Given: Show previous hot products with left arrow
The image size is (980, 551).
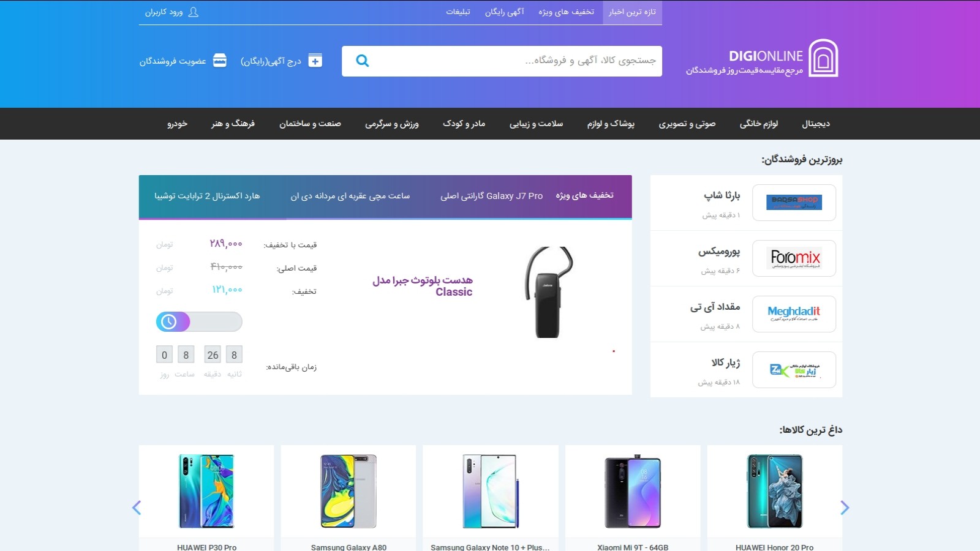Looking at the screenshot, I should coord(137,508).
